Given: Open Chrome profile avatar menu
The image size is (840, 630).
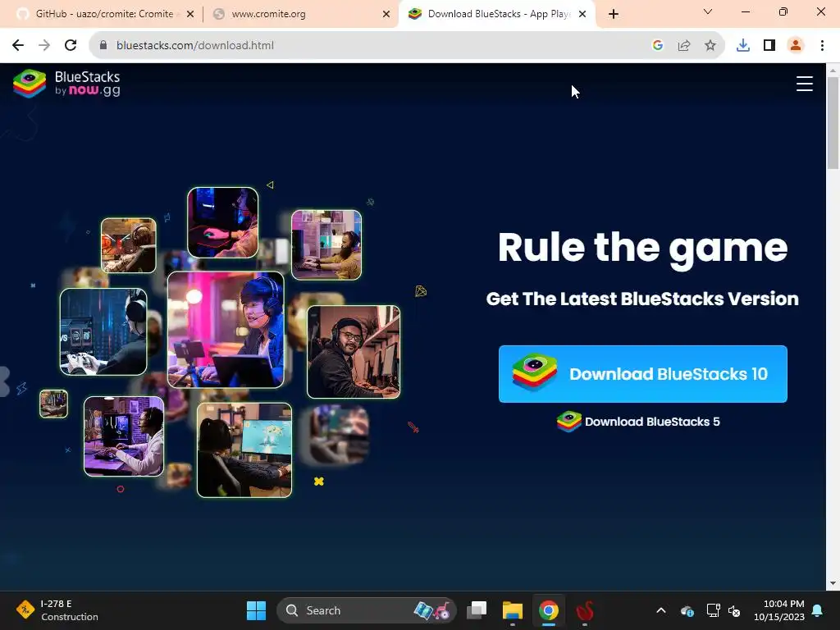Looking at the screenshot, I should (x=796, y=46).
